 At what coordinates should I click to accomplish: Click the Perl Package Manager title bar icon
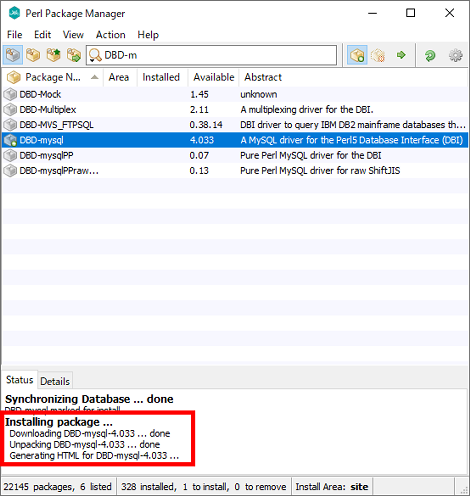tap(14, 13)
